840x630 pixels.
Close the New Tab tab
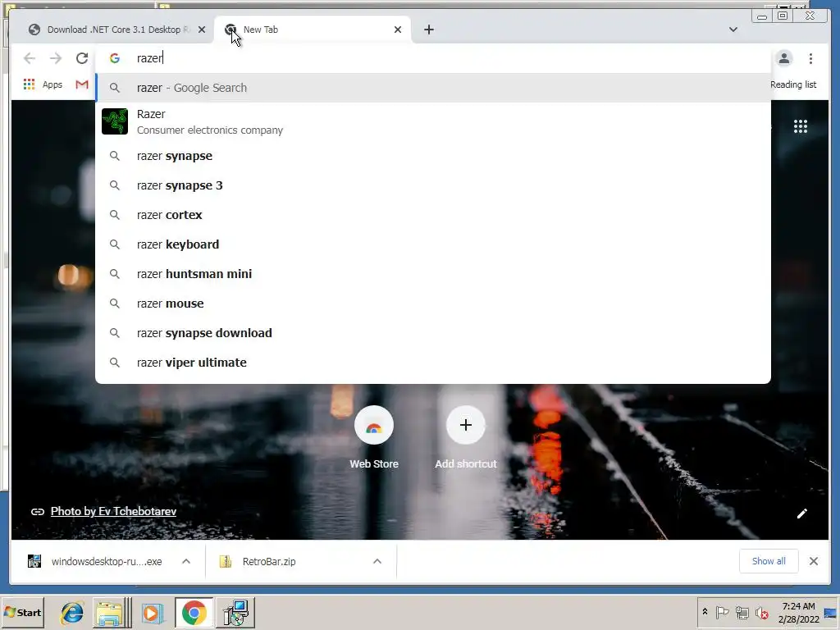[398, 30]
